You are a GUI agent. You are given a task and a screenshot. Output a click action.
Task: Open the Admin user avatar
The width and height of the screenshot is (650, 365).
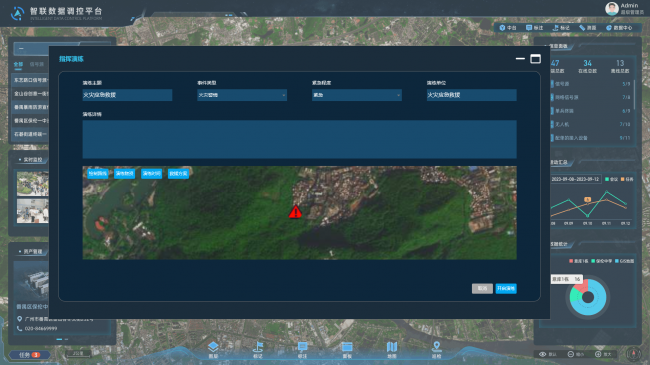(612, 8)
